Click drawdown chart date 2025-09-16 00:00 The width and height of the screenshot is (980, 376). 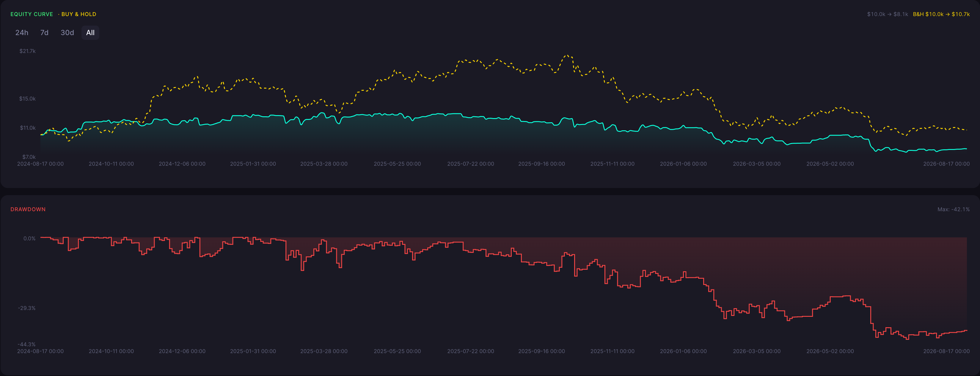[541, 351]
